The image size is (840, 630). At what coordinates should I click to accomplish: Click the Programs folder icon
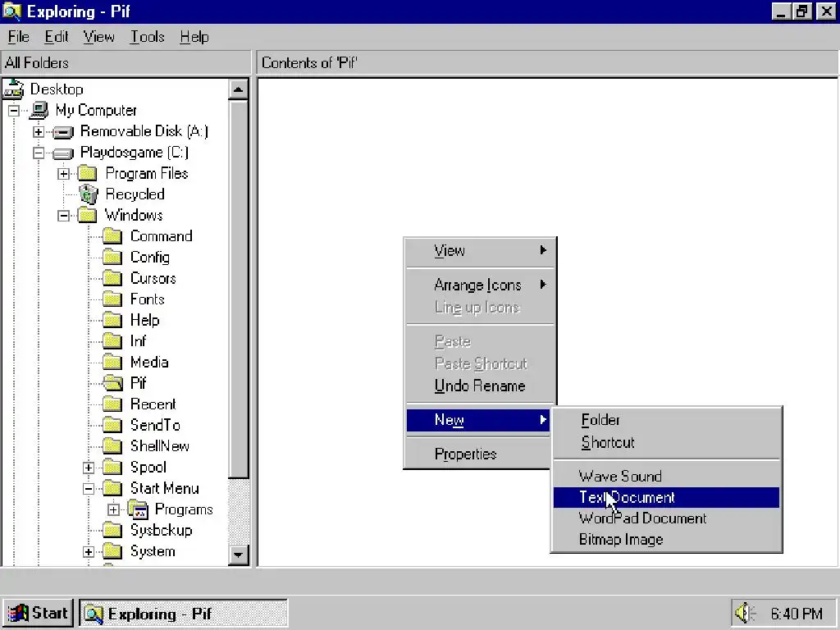click(x=138, y=509)
